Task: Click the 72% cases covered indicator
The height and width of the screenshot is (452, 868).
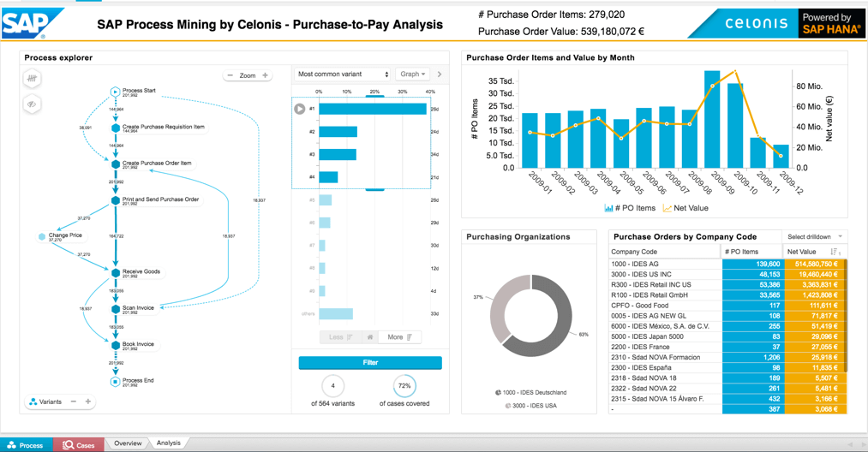Action: [x=404, y=385]
